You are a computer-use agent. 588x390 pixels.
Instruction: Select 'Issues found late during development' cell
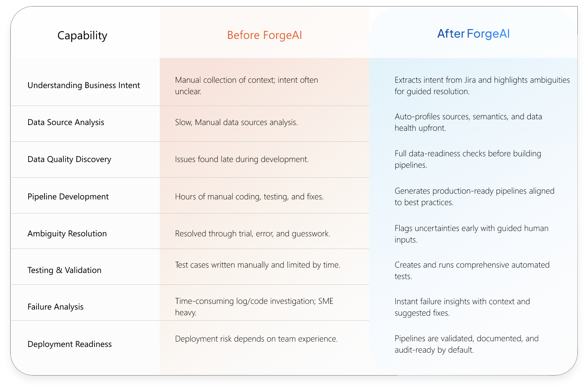[242, 159]
